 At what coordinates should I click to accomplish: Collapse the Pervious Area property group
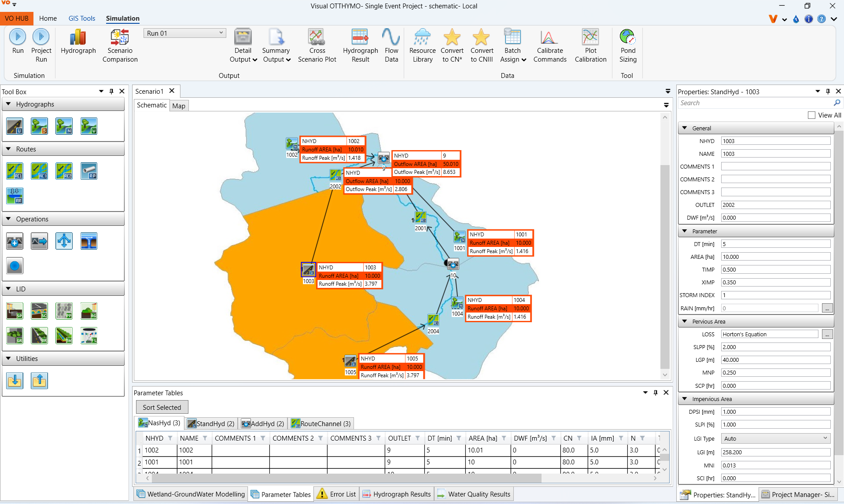pos(685,322)
